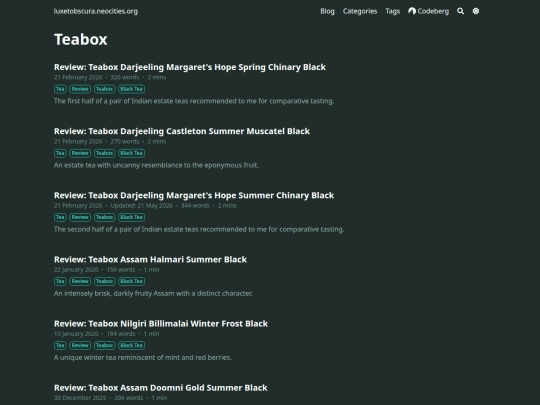
Task: Click '156 words' metadata text
Action: click(x=121, y=270)
